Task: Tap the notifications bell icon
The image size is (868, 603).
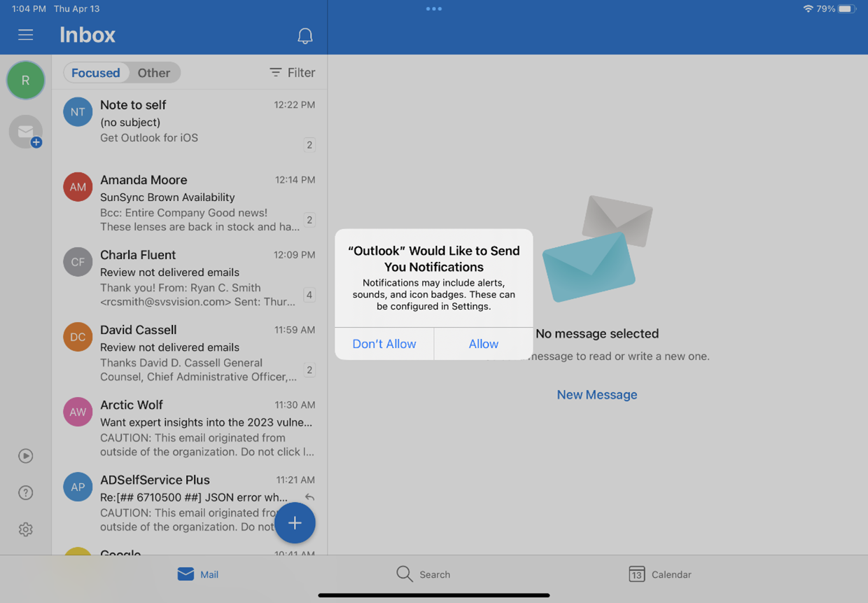Action: (x=305, y=36)
